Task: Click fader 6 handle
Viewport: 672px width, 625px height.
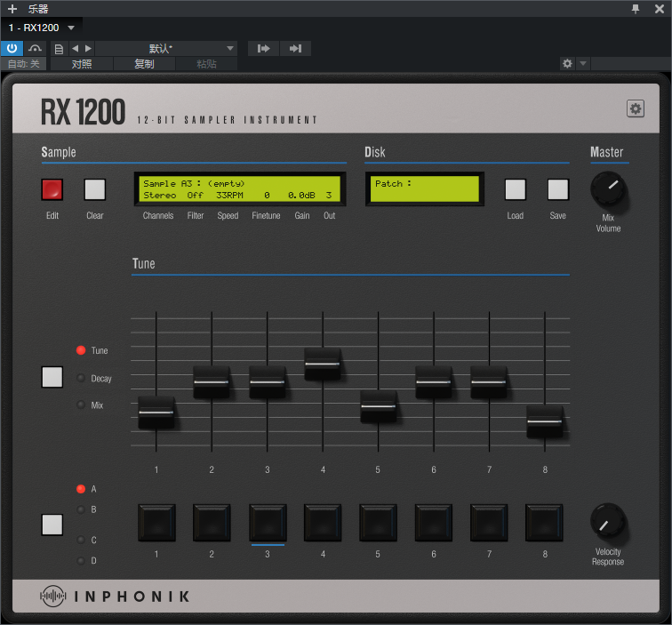Action: [433, 381]
